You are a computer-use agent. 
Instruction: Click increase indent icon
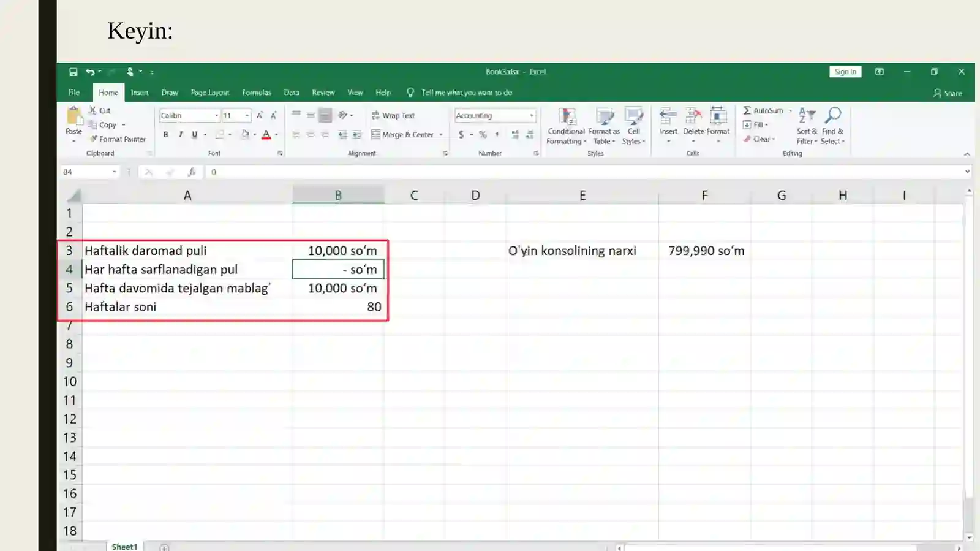point(357,134)
